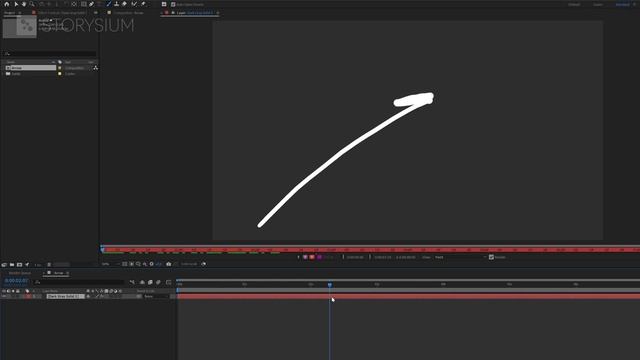The height and width of the screenshot is (360, 640).
Task: Click the blue current-time indicator in the Timeline ruler
Action: 330,284
